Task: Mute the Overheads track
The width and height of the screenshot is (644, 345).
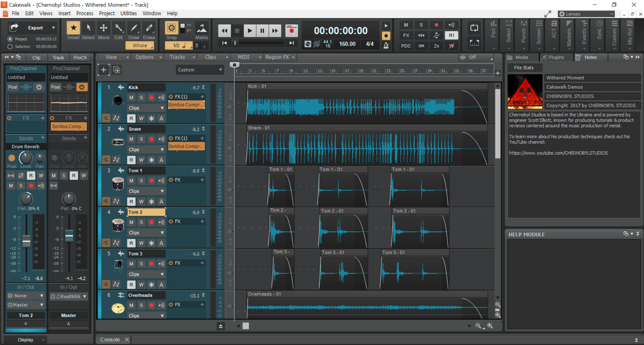Action: tap(131, 305)
